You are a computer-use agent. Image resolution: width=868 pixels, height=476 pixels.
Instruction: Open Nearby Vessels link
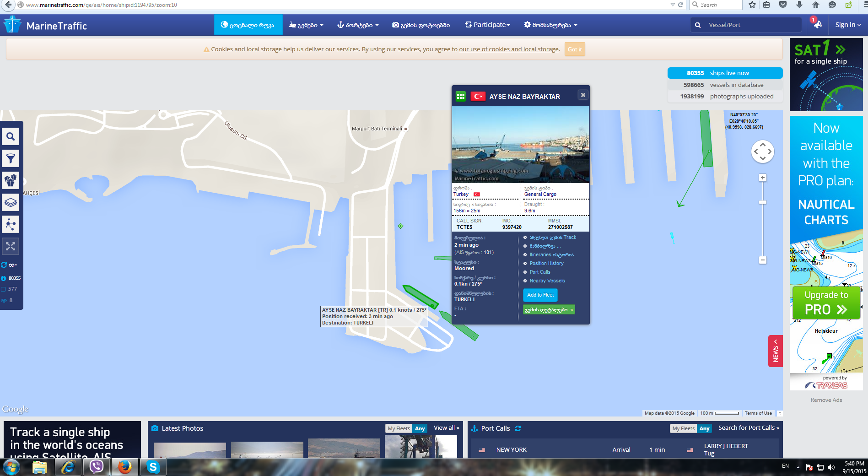547,281
